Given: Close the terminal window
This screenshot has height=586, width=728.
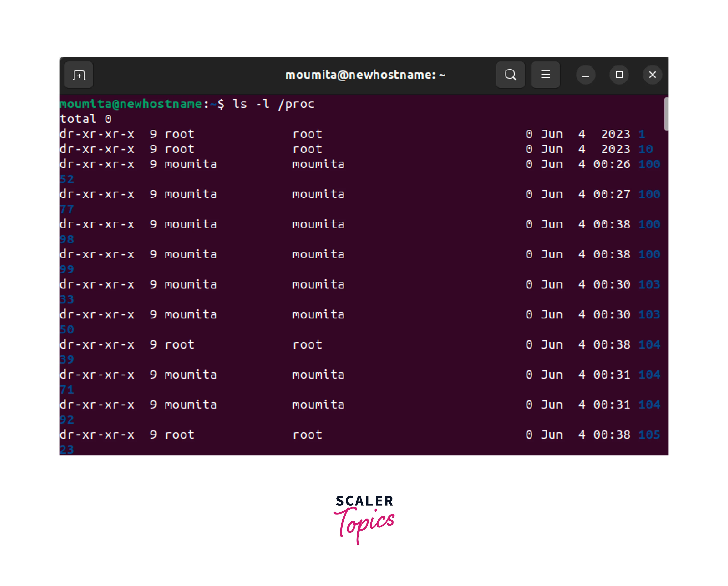Looking at the screenshot, I should click(652, 75).
